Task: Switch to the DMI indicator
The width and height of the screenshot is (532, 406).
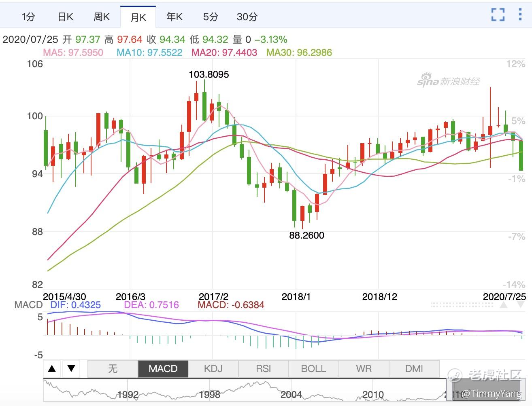Action: 414,368
